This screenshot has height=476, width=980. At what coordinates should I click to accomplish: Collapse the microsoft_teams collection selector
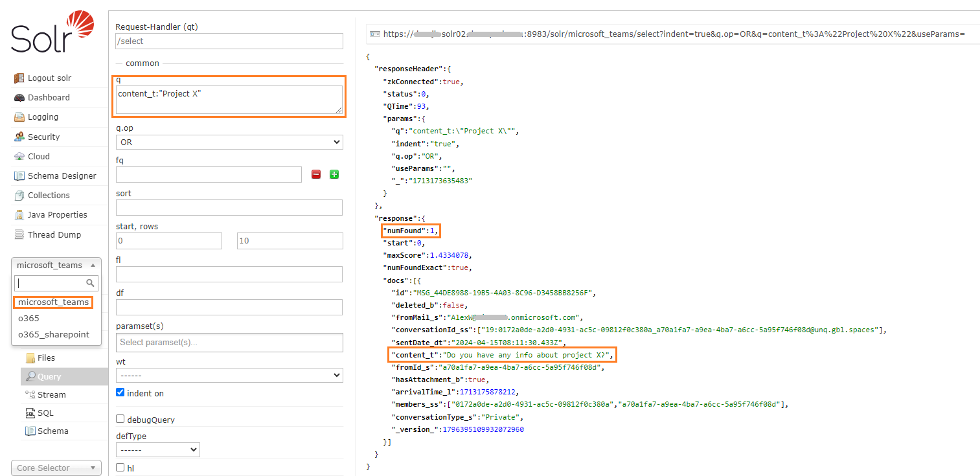[x=56, y=265]
